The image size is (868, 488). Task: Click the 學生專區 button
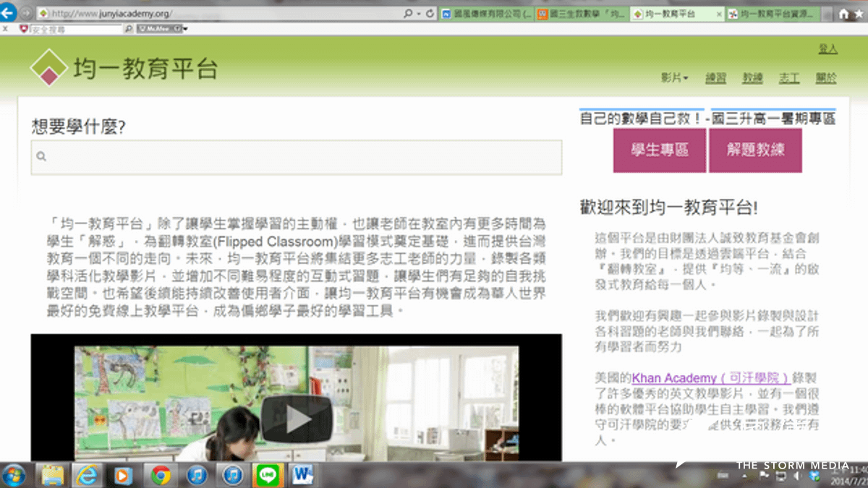[659, 150]
